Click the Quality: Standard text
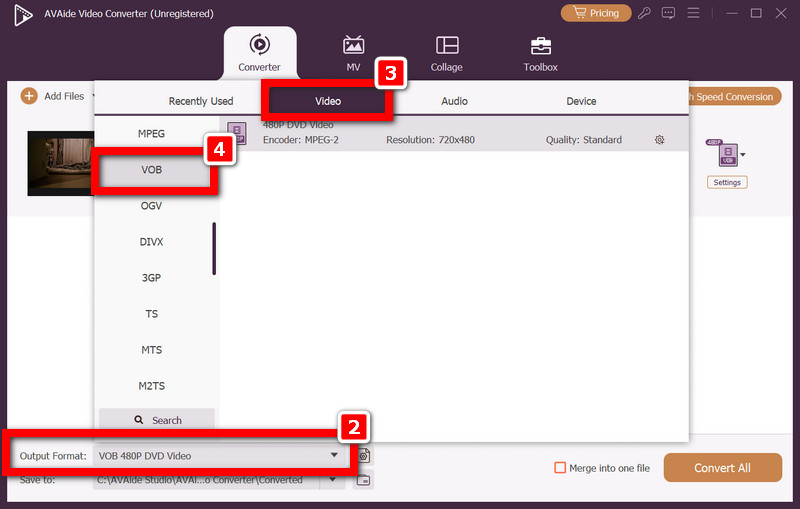800x509 pixels. (x=584, y=140)
